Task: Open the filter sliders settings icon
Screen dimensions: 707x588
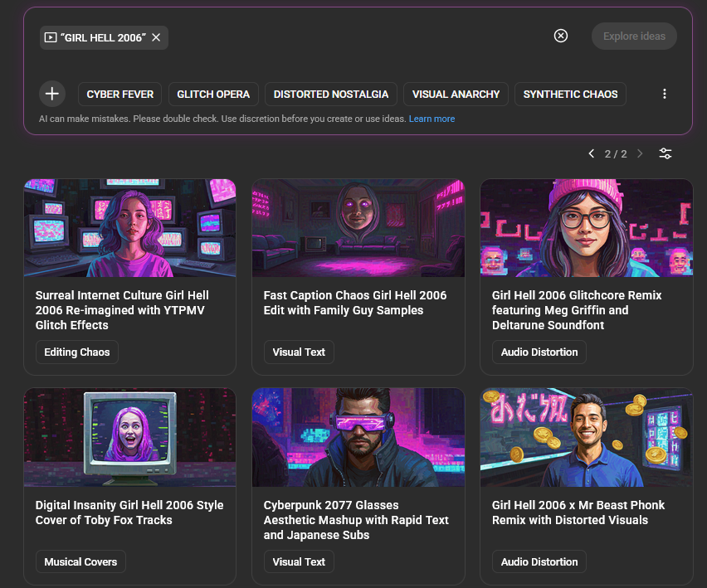Action: (666, 153)
